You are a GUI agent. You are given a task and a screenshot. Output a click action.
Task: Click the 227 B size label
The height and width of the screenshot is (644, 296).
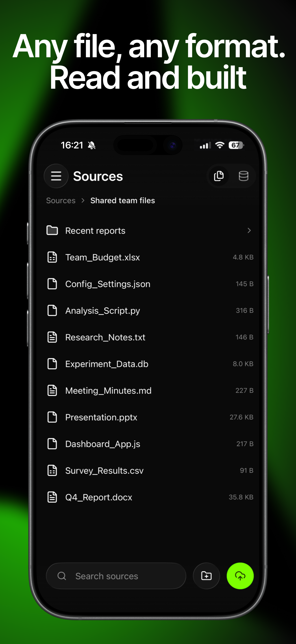tap(245, 390)
